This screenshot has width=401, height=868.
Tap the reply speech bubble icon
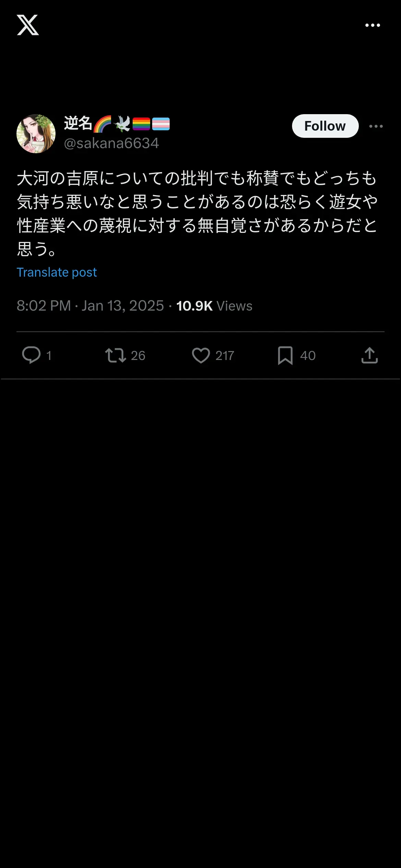(x=31, y=355)
